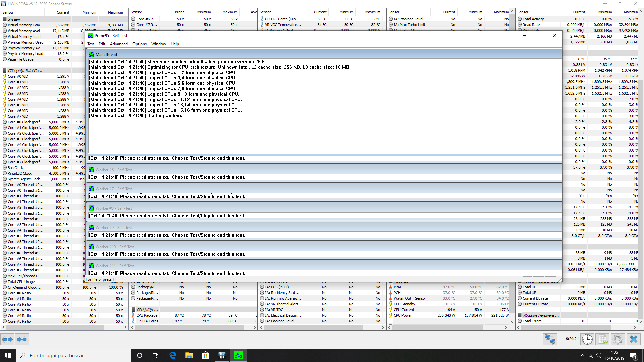Image resolution: width=644 pixels, height=362 pixels.
Task: Click the shrink columns blue arrows button
Action: pos(22,339)
